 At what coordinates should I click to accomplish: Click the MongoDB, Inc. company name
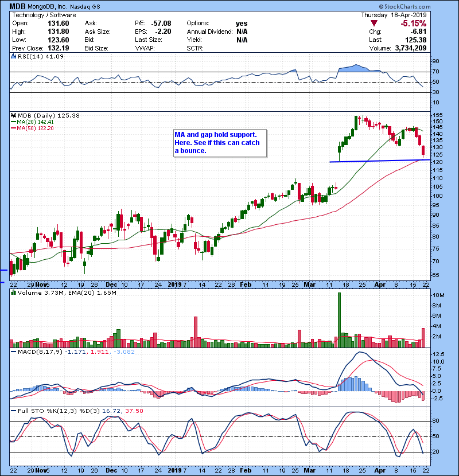tap(48, 7)
